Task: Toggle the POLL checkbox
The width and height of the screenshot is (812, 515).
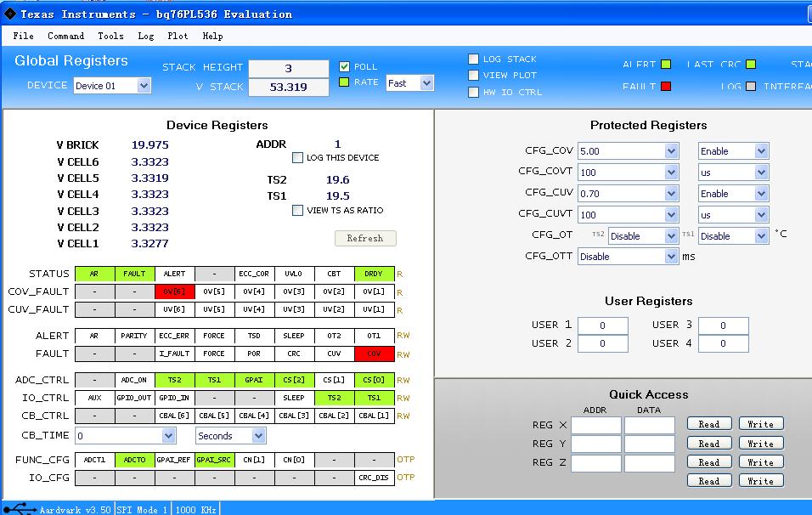Action: coord(344,66)
